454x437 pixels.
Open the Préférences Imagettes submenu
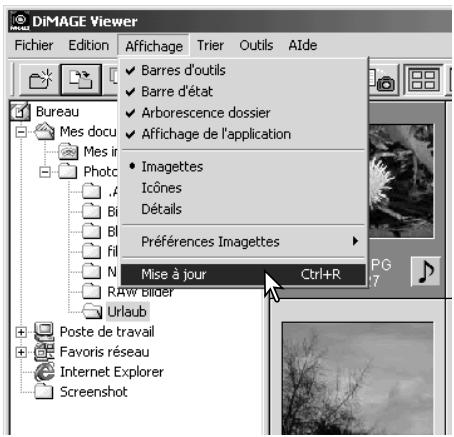tap(243, 241)
